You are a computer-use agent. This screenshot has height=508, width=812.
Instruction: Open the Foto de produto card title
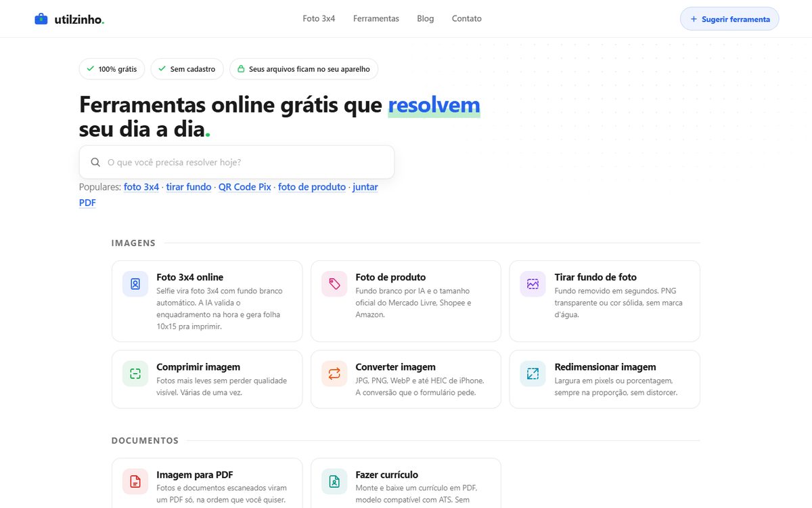tap(390, 277)
